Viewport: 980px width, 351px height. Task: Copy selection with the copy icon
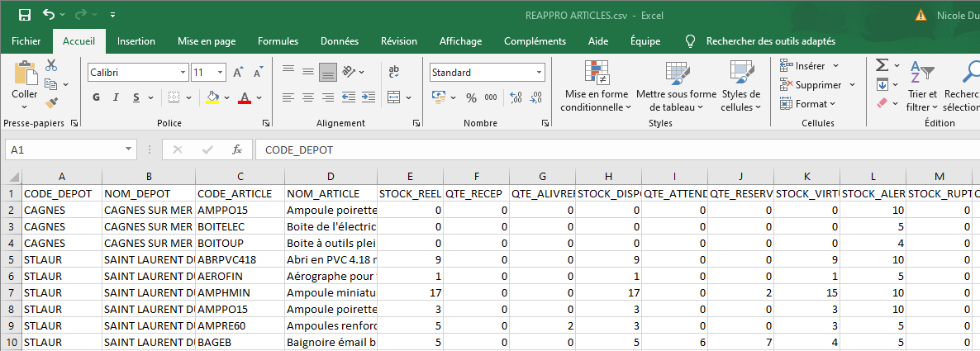[51, 83]
